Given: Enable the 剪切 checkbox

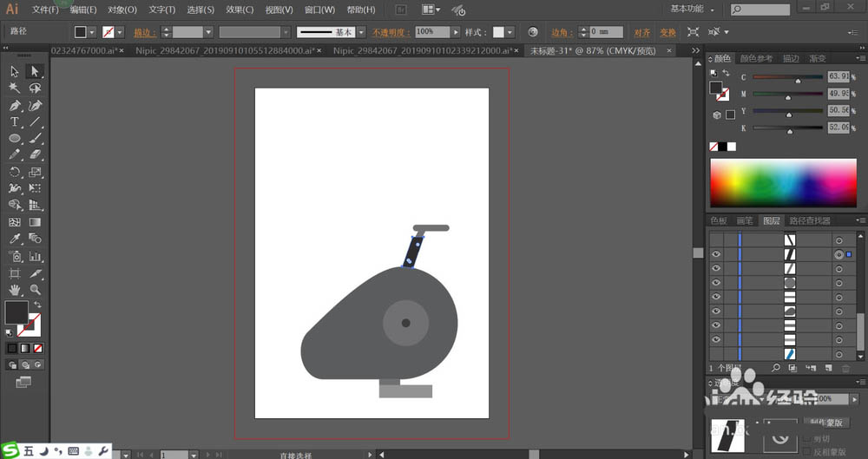Looking at the screenshot, I should point(807,439).
